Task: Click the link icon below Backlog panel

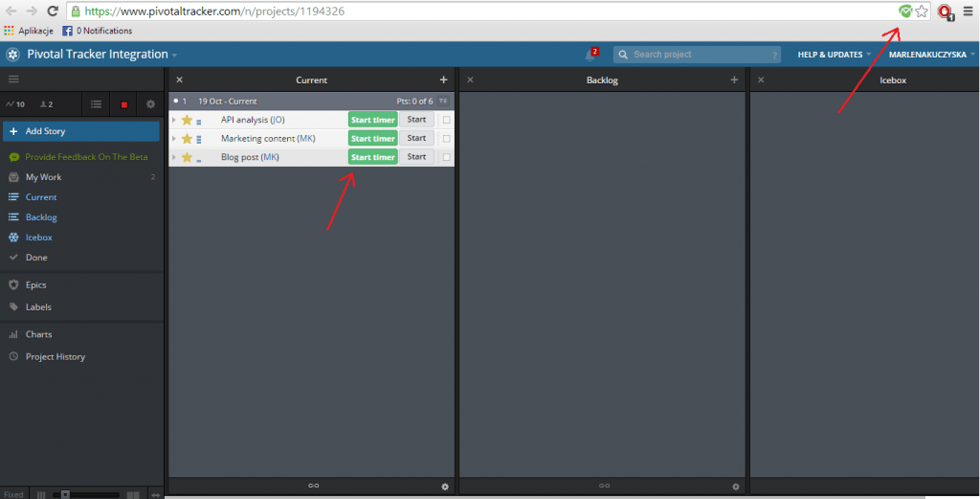Action: click(x=605, y=486)
